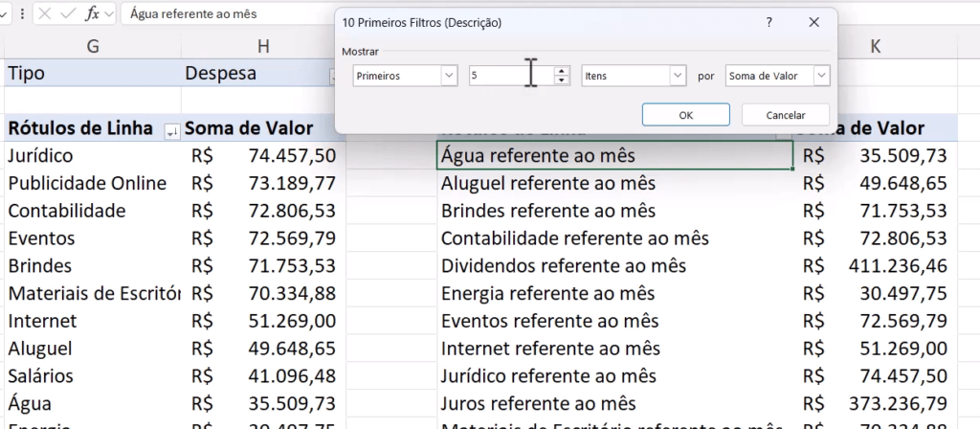The width and height of the screenshot is (980, 429).
Task: Click the number input field showing 5
Action: coord(512,76)
